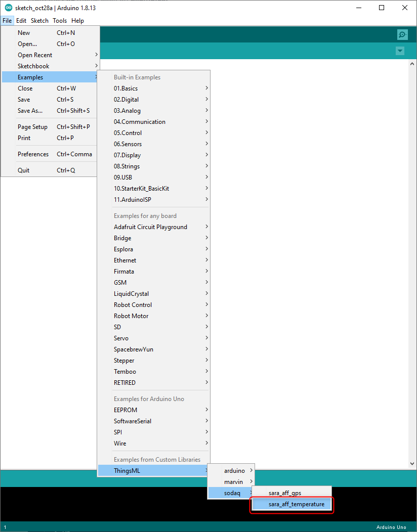Open RETIRED examples submenu

(153, 383)
